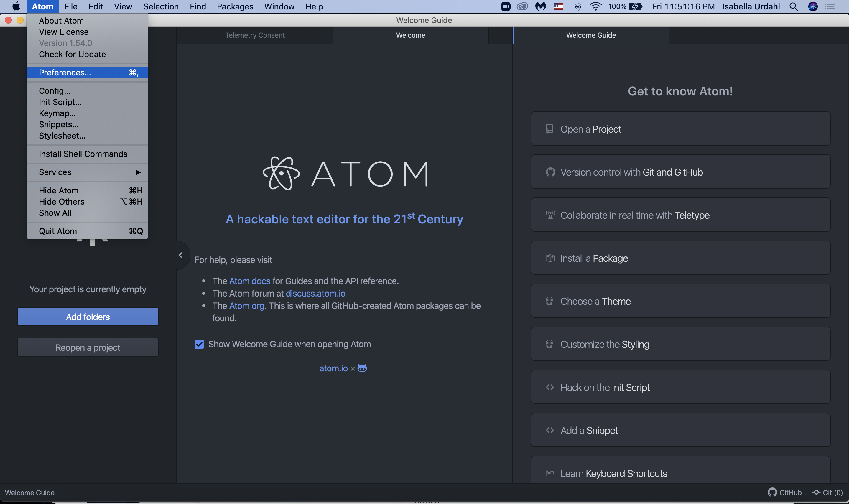The image size is (849, 504).
Task: Choose Install Shell Commands
Action: [87, 154]
